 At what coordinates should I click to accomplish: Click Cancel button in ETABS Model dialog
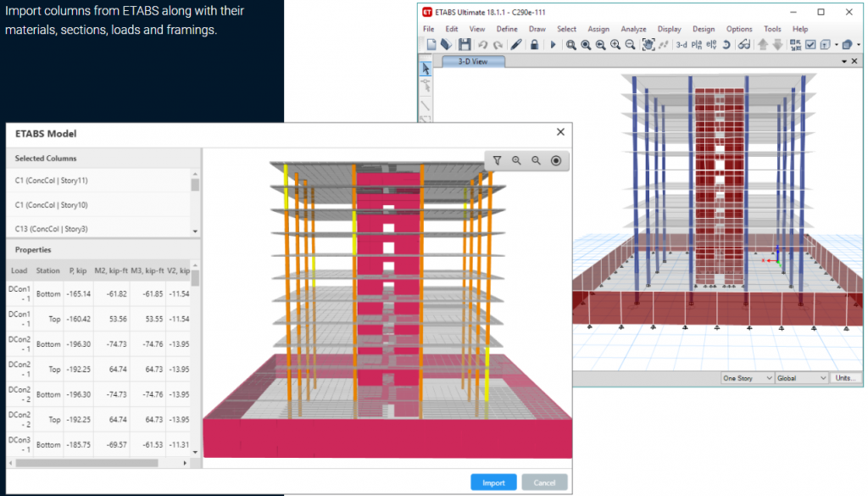[x=545, y=482]
